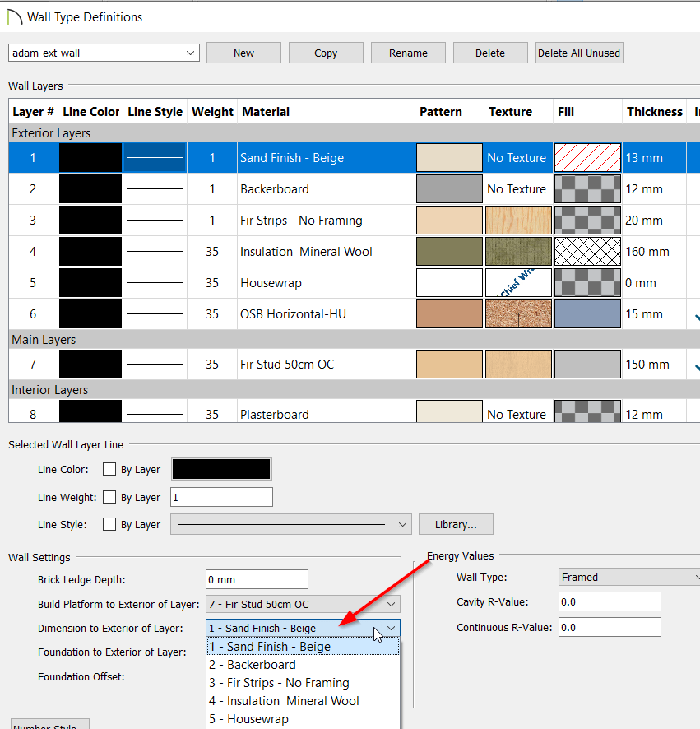700x729 pixels.
Task: Toggle Line Color By Layer checkbox
Action: tap(109, 469)
